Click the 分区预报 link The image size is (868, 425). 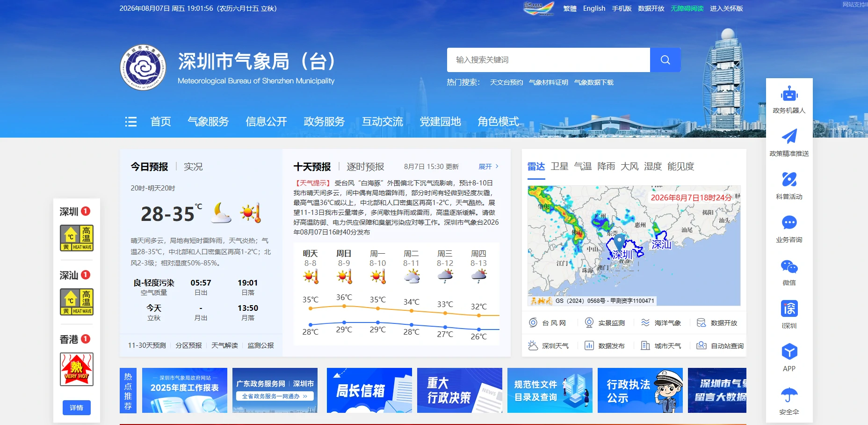[188, 345]
